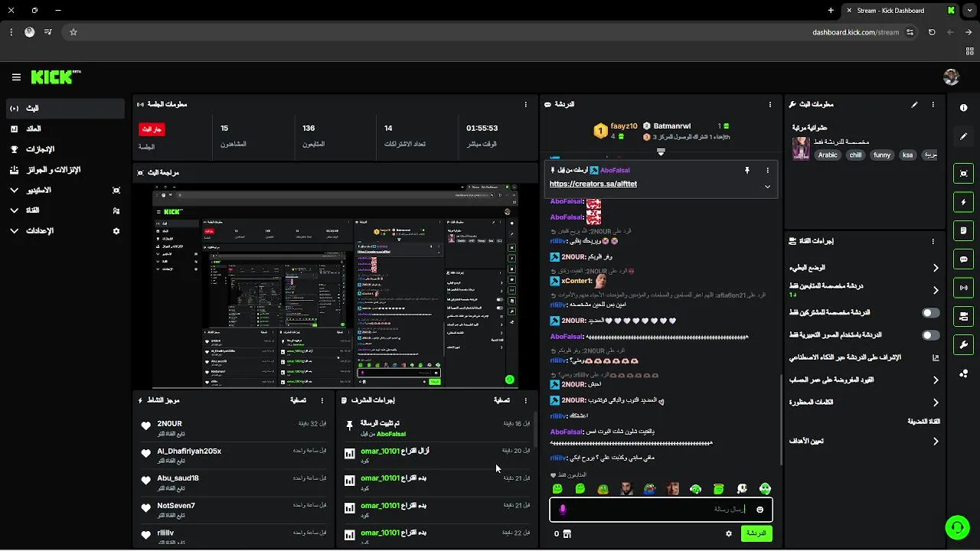Image resolution: width=980 pixels, height=551 pixels.
Task: Toggle the lightning activity feed panel icon
Action: (963, 202)
